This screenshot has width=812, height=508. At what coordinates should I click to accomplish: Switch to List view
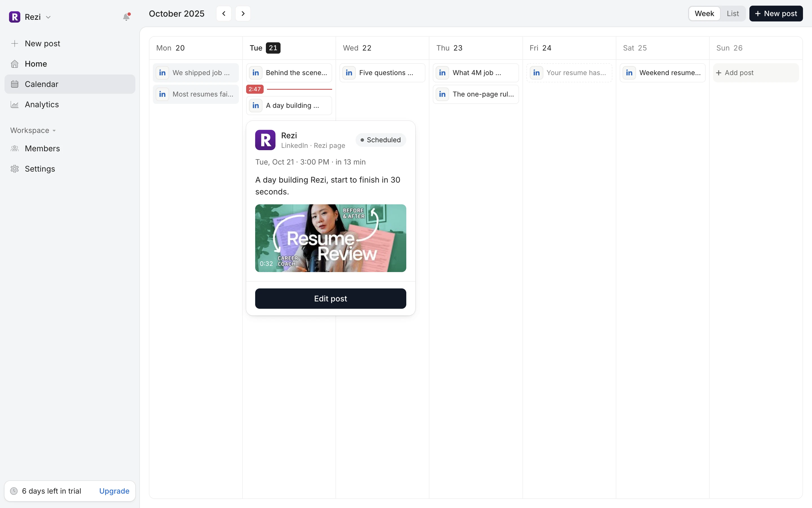point(732,14)
